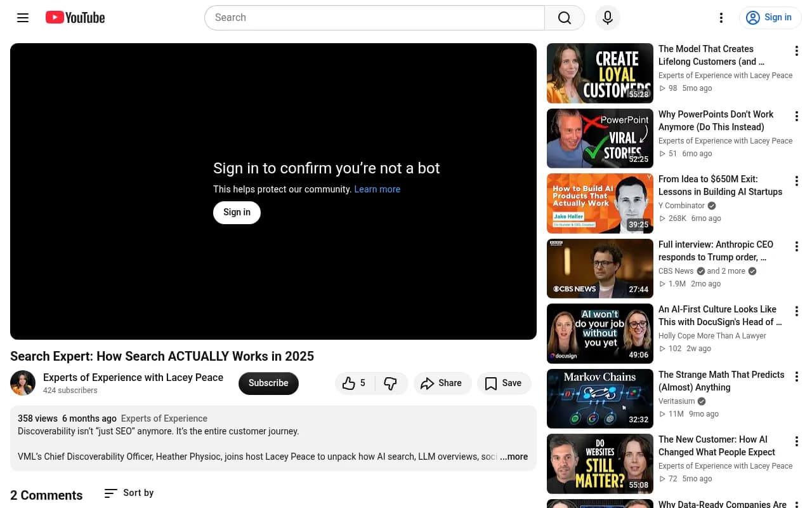Open title The New Customer: How AI Changed
Image resolution: width=812 pixels, height=508 pixels.
(x=717, y=446)
